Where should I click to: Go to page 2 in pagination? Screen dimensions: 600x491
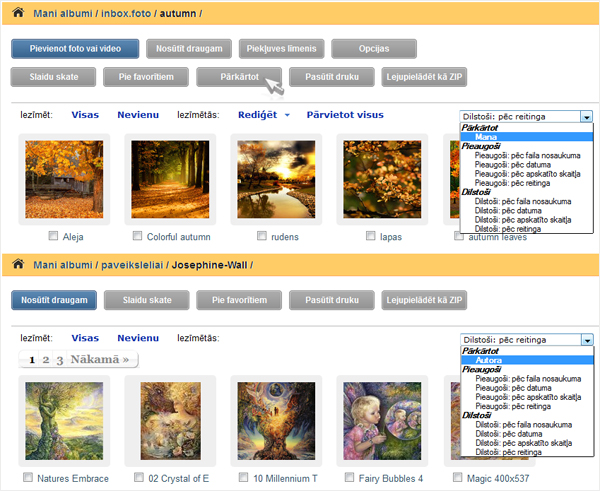(x=46, y=360)
